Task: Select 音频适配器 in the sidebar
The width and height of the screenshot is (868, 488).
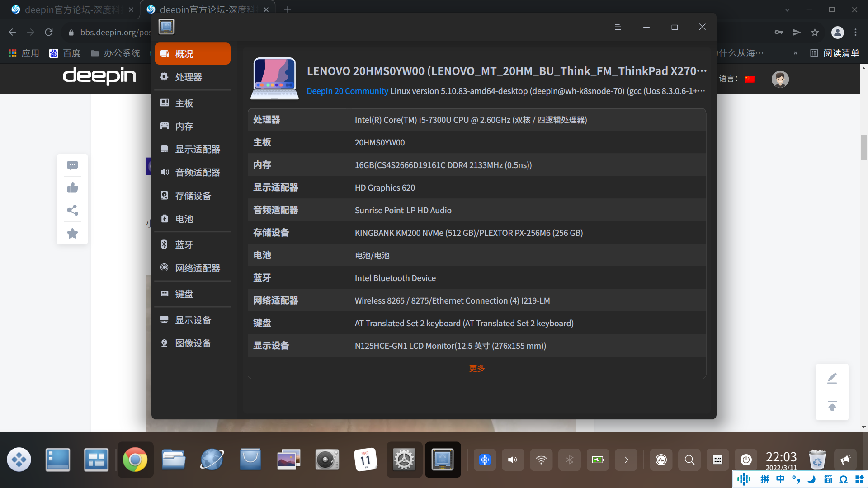Action: coord(197,173)
